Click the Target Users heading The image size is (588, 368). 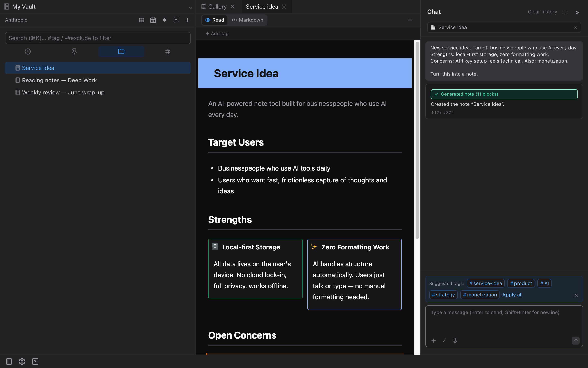point(236,142)
